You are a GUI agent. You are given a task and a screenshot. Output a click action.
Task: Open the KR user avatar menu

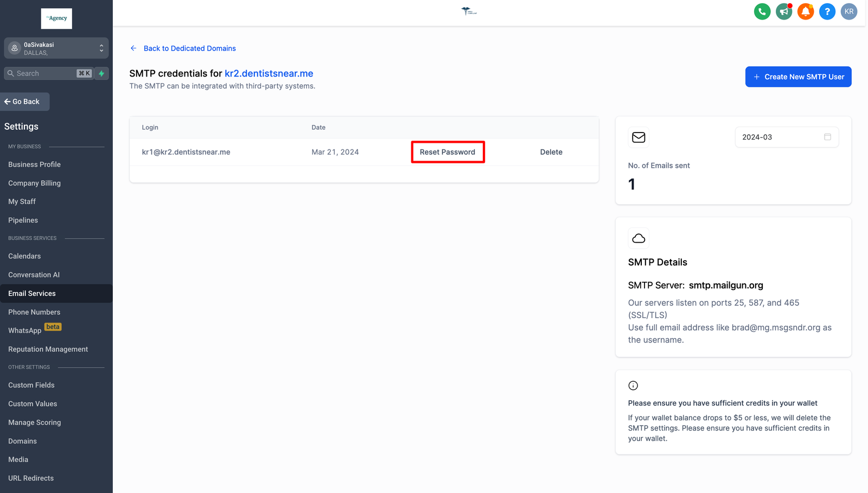pos(849,11)
